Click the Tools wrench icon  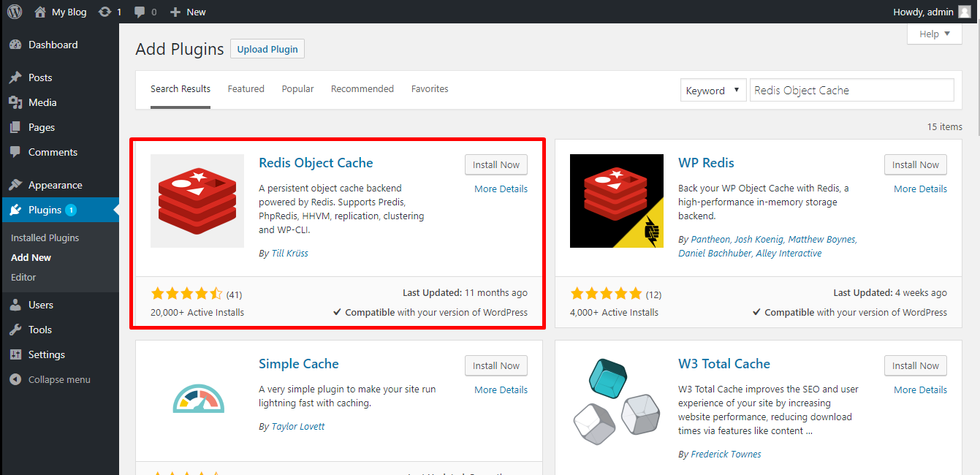pyautogui.click(x=15, y=330)
